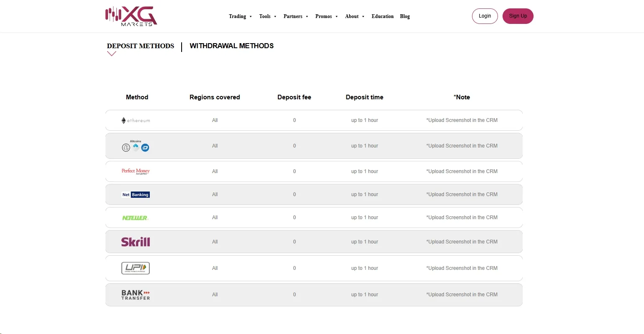Click the Ethereum payment logo
This screenshot has width=644, height=334.
(x=136, y=120)
